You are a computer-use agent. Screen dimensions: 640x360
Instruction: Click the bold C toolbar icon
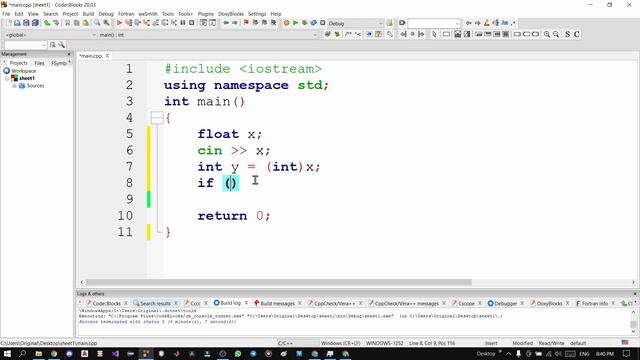pyautogui.click(x=576, y=34)
